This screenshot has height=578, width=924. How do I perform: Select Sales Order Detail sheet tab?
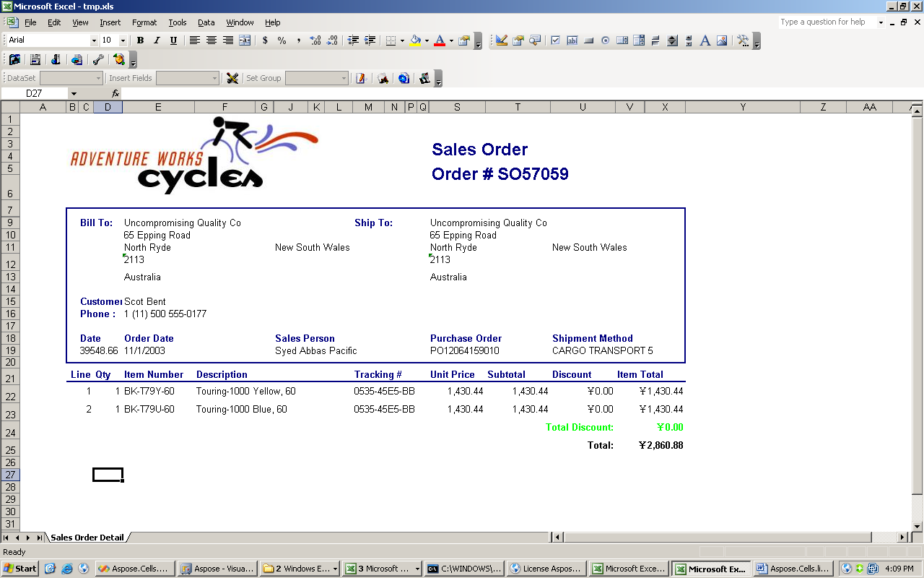coord(87,538)
